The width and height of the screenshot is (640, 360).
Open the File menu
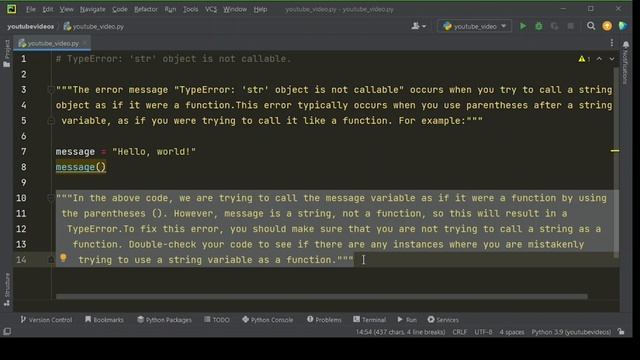pos(31,9)
